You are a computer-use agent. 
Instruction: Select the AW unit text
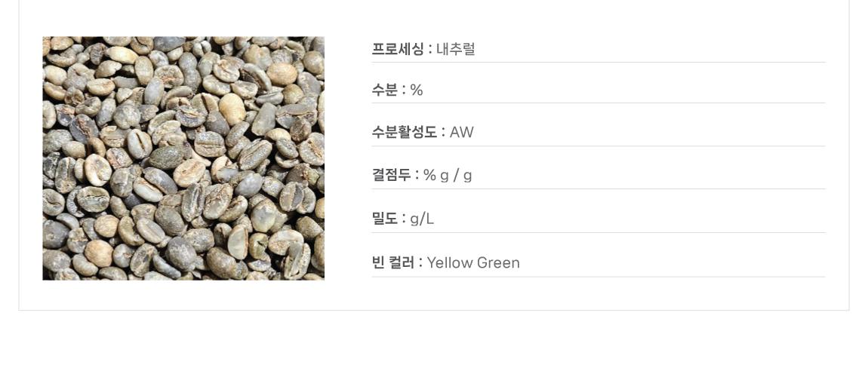tap(462, 133)
